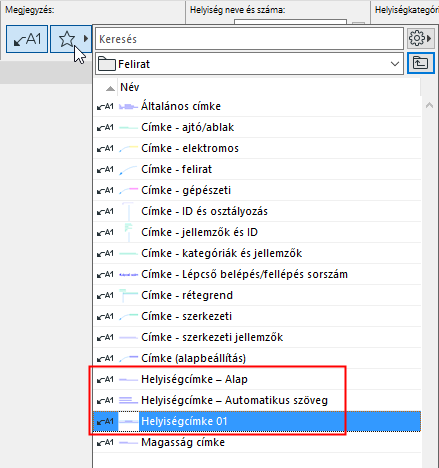
Task: Click A1 type icon of Helyiségcímke 01
Action: coord(105,421)
